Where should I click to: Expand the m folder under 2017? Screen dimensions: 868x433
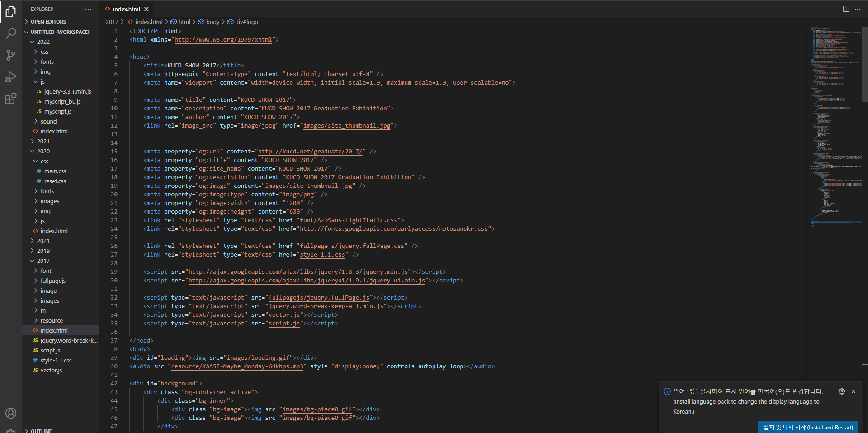(60, 310)
